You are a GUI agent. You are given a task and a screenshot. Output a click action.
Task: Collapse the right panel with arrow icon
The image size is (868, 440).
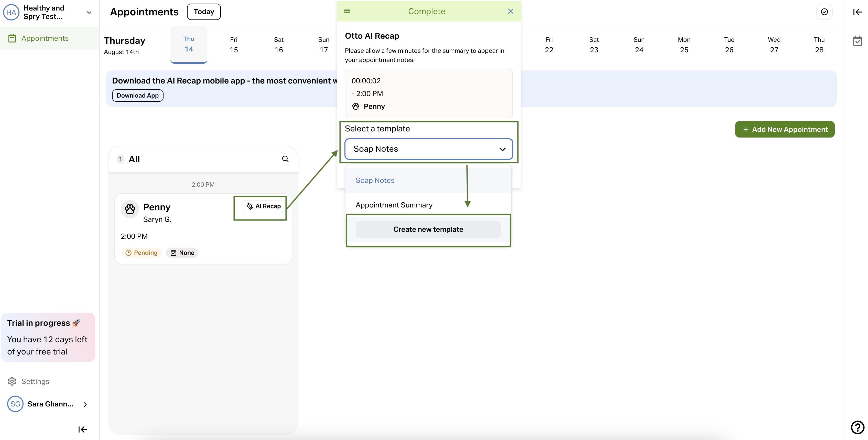pos(857,12)
